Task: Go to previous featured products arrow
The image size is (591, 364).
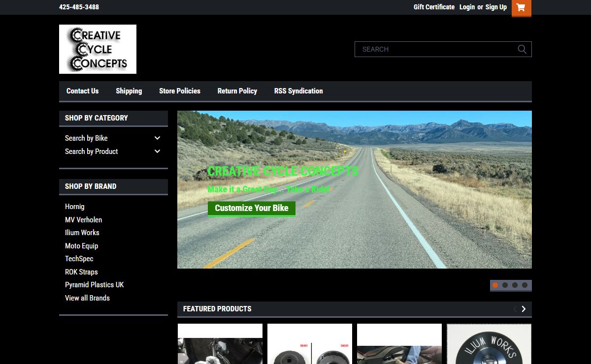Action: coord(515,309)
